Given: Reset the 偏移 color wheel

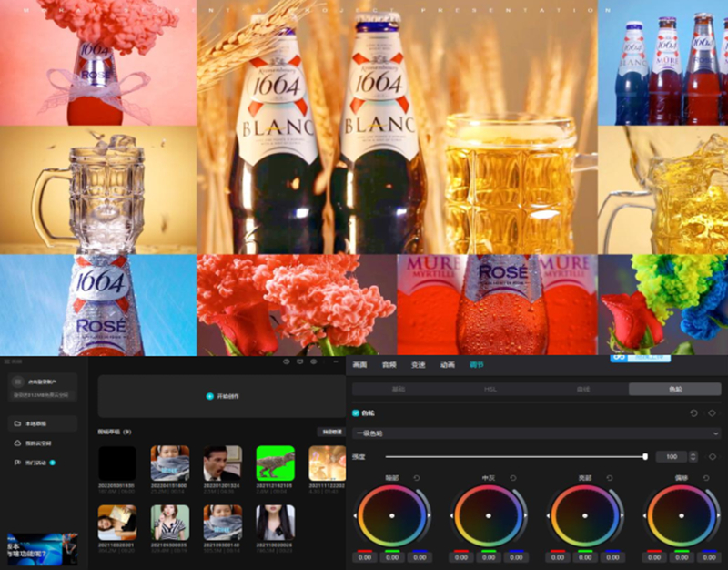Looking at the screenshot, I should click(706, 478).
